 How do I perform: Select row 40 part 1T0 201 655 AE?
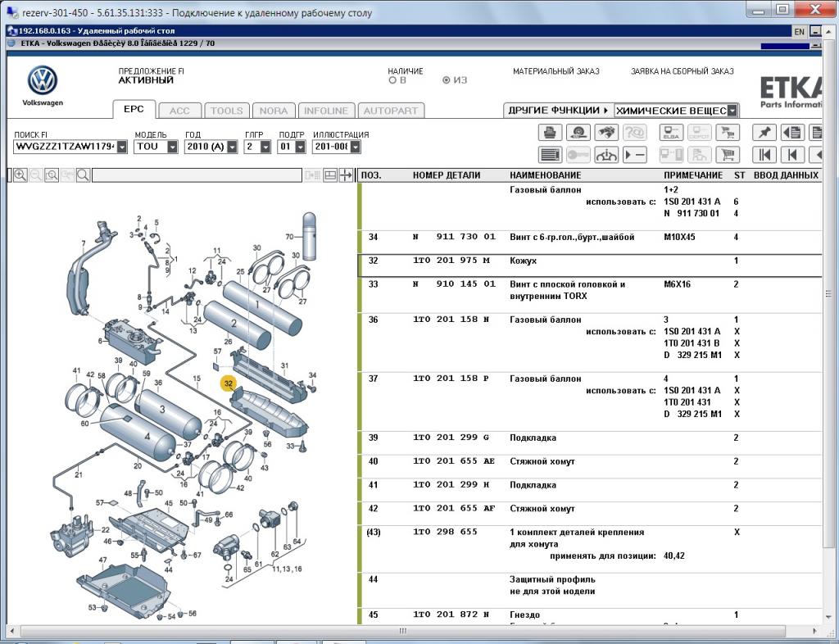tap(590, 466)
